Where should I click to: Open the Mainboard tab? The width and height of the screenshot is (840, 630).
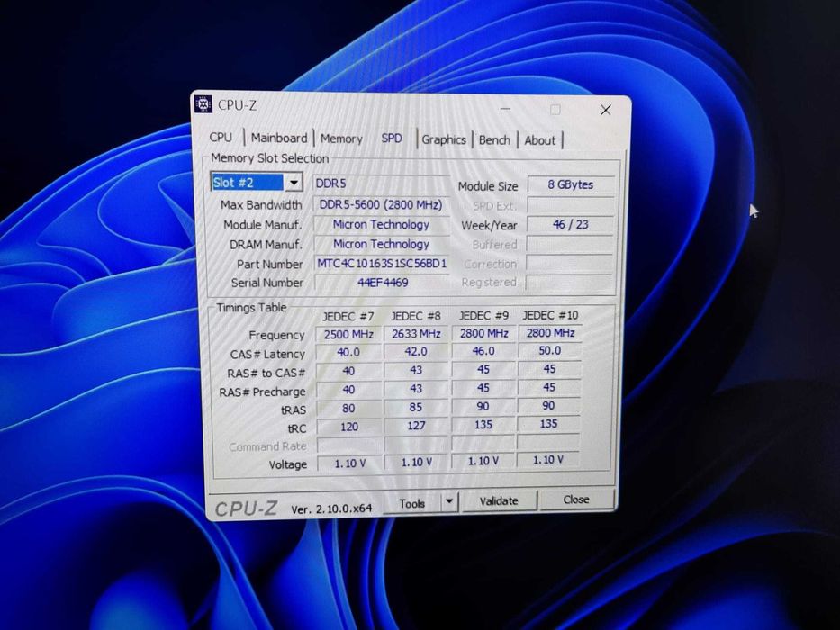click(x=279, y=138)
